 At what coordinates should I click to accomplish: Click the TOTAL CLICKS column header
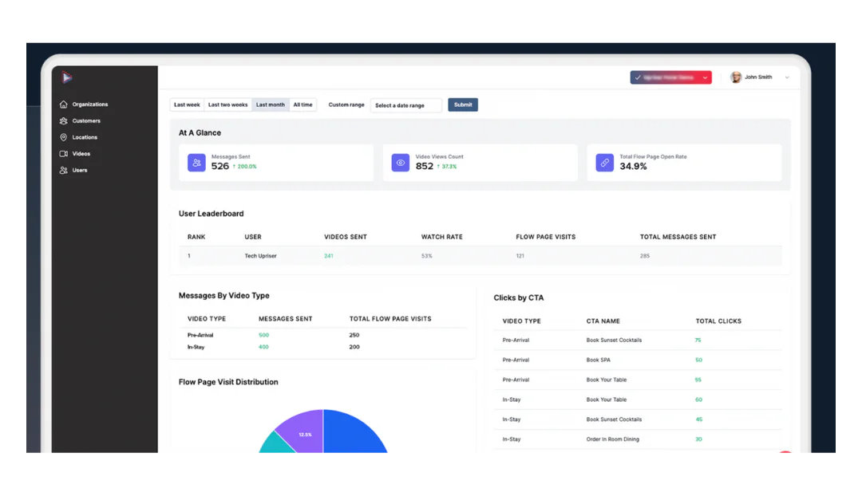pos(718,321)
